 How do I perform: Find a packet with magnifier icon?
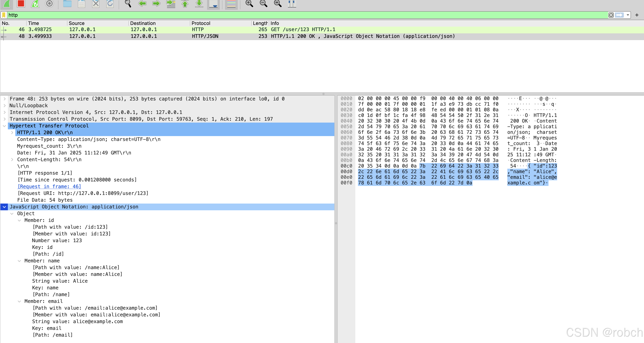tap(128, 4)
